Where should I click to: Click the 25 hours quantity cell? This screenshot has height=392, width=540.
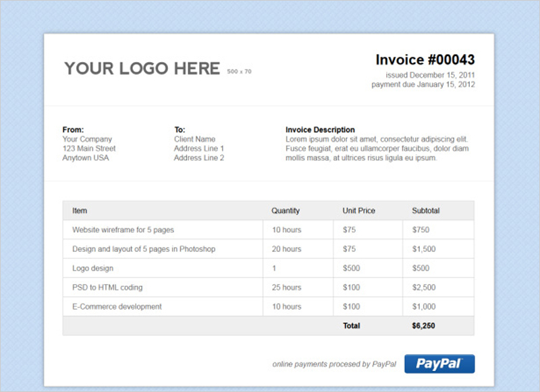click(x=286, y=287)
